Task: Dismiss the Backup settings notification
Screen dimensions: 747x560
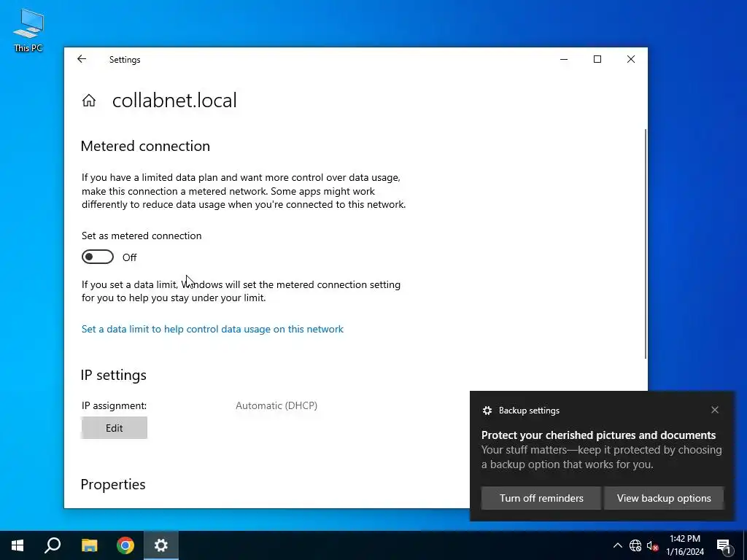Action: (x=715, y=410)
